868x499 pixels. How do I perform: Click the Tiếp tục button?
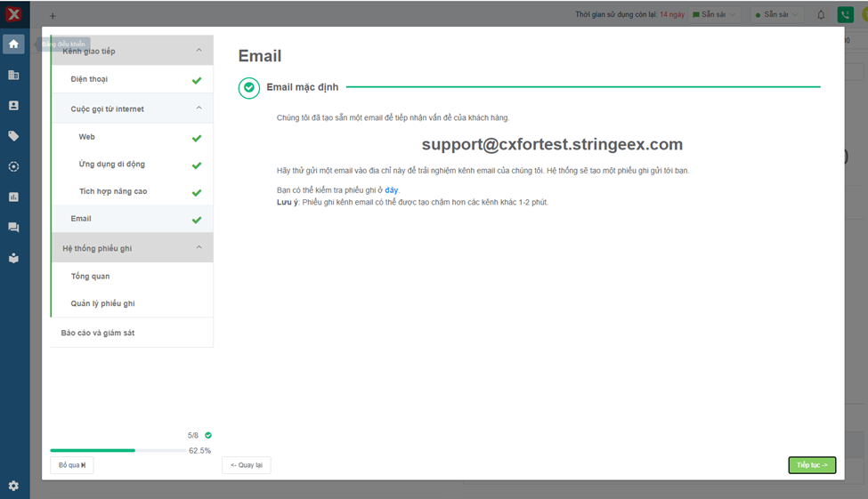(811, 465)
